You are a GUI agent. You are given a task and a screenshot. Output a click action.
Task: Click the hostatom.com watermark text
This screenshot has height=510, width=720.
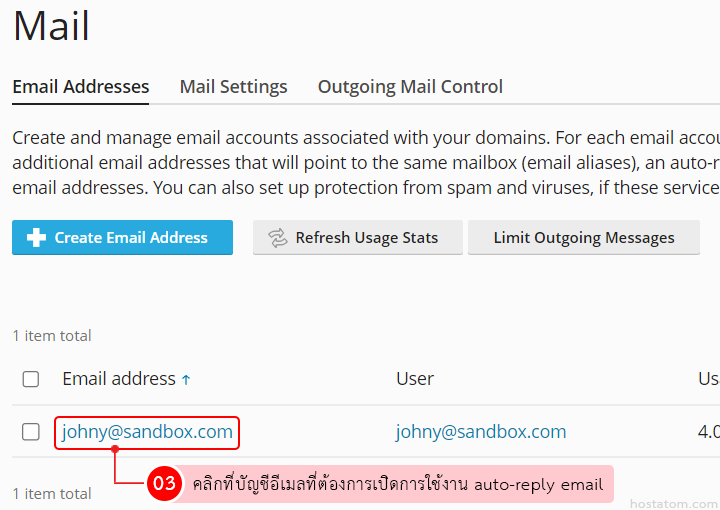[x=675, y=504]
